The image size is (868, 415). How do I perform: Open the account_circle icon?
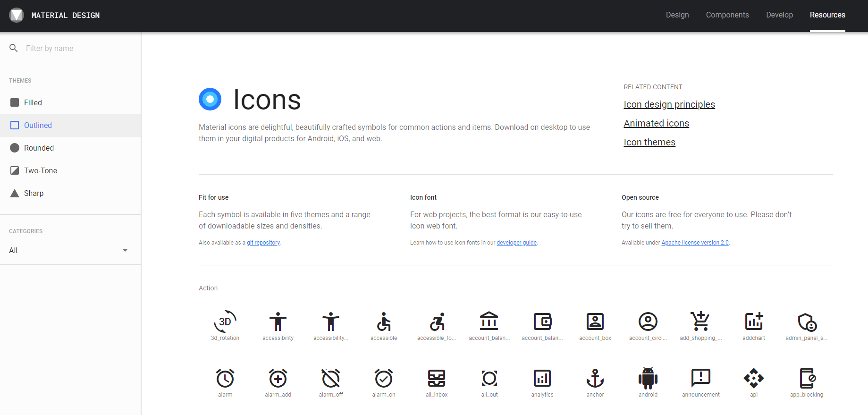tap(648, 322)
